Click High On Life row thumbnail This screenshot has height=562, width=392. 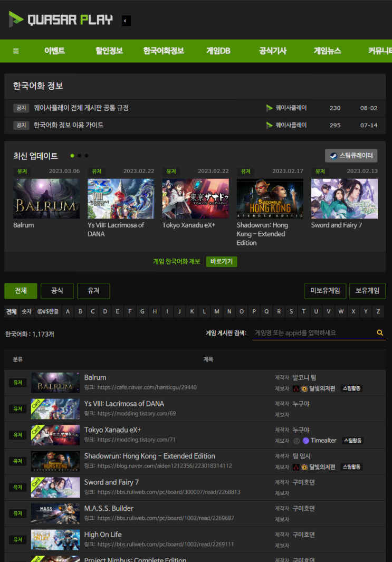click(55, 540)
